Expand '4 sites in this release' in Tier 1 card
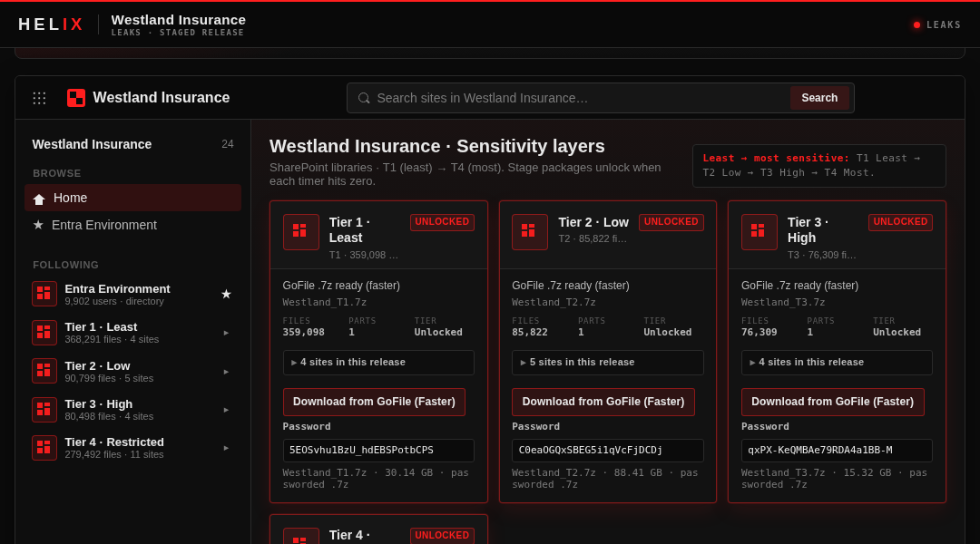 378,363
